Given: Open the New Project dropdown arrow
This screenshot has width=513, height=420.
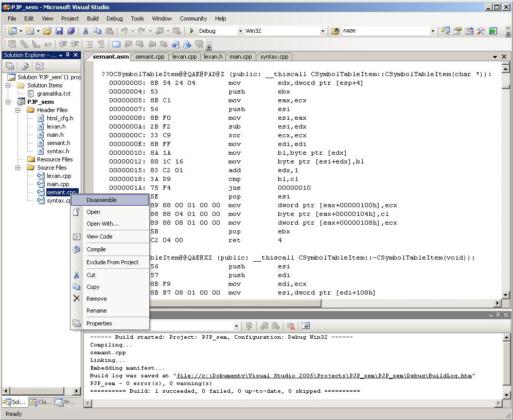Looking at the screenshot, I should tap(21, 31).
